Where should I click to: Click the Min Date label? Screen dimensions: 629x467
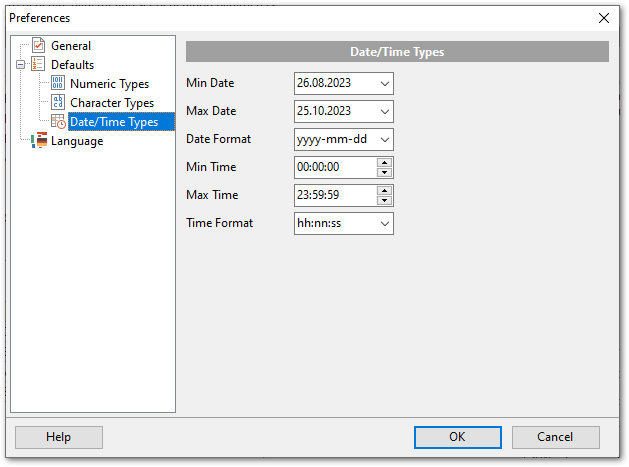(x=210, y=83)
